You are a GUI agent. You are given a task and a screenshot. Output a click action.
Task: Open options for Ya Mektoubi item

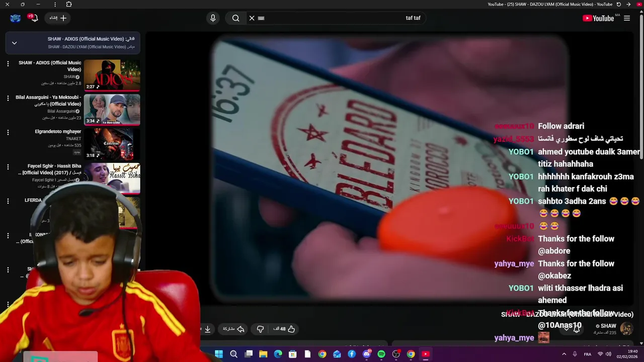click(x=8, y=98)
